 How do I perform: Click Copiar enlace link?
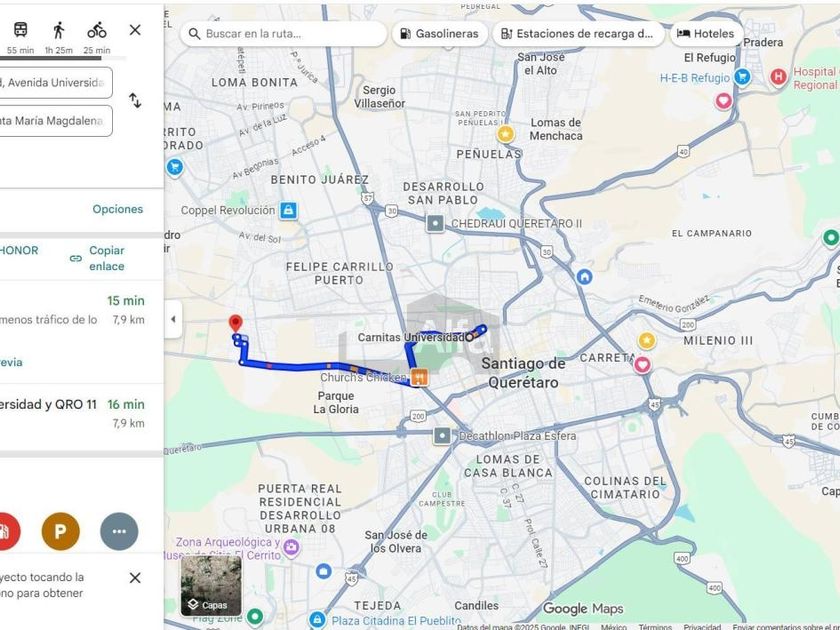[107, 258]
